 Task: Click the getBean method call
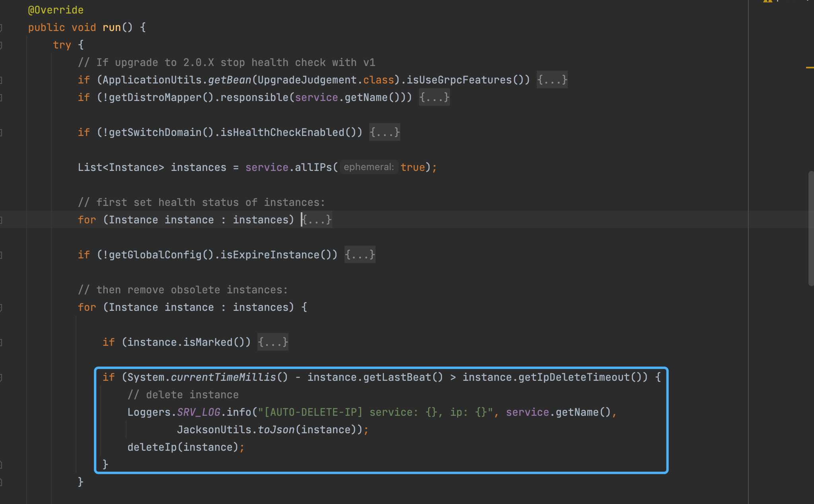tap(230, 80)
